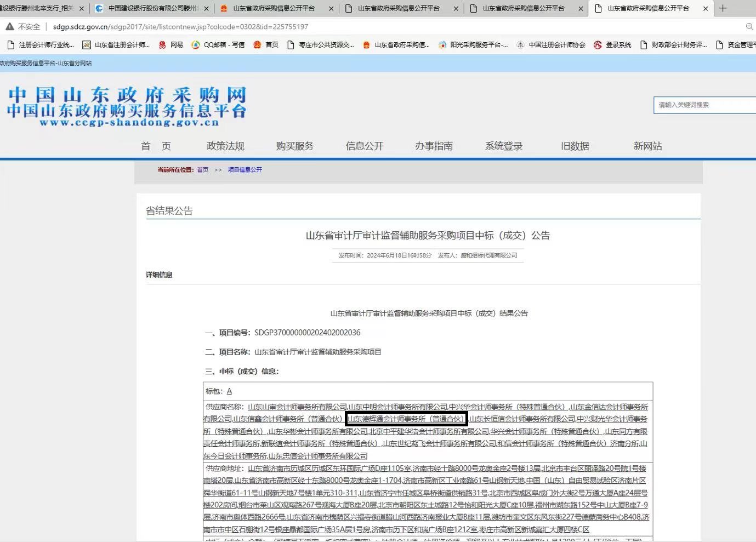The height and width of the screenshot is (542, 756).
Task: Switch to the 中国建设银行股份有限公司滕州 tab
Action: pos(148,9)
